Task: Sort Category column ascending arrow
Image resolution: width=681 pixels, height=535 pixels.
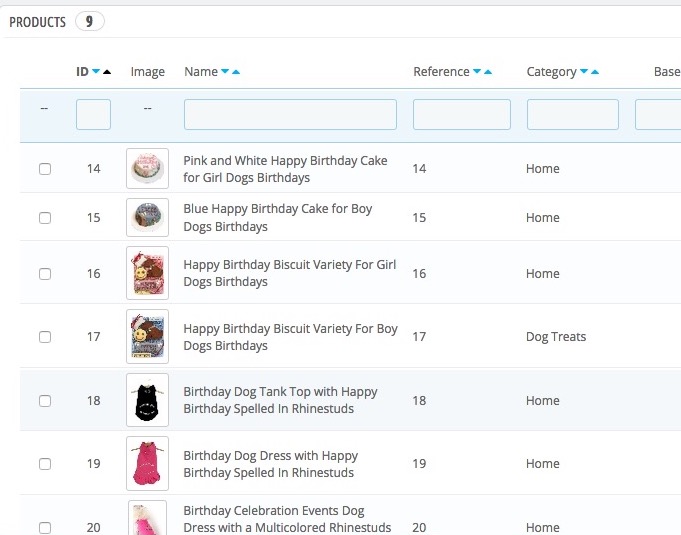Action: [x=595, y=72]
